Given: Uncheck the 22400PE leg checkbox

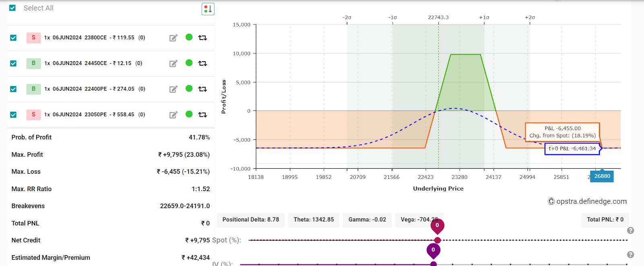Looking at the screenshot, I should tap(13, 89).
